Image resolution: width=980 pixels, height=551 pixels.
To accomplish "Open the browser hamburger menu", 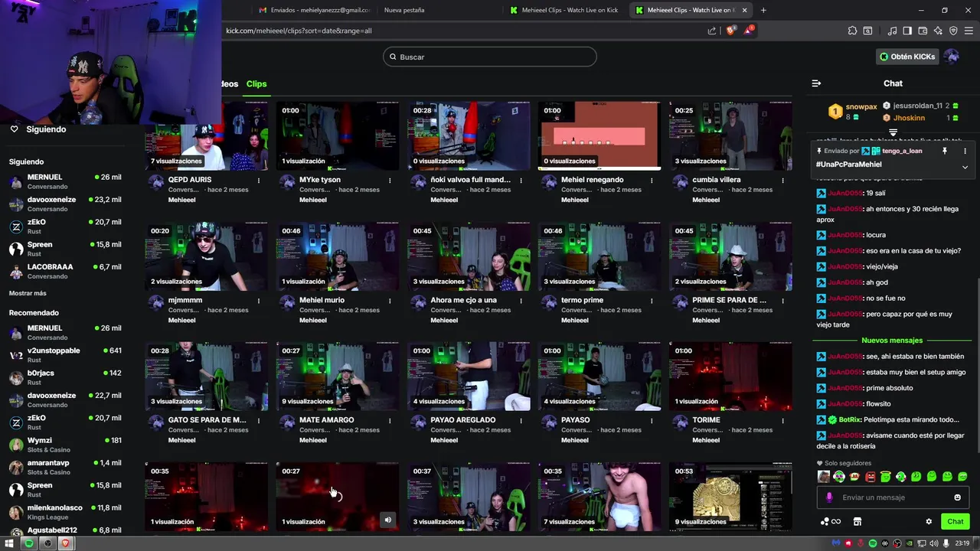I will [x=969, y=31].
